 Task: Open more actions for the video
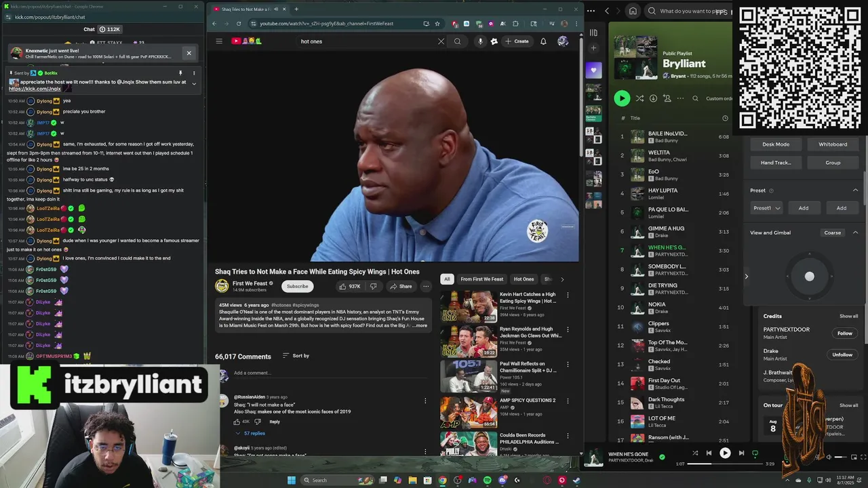pyautogui.click(x=426, y=286)
